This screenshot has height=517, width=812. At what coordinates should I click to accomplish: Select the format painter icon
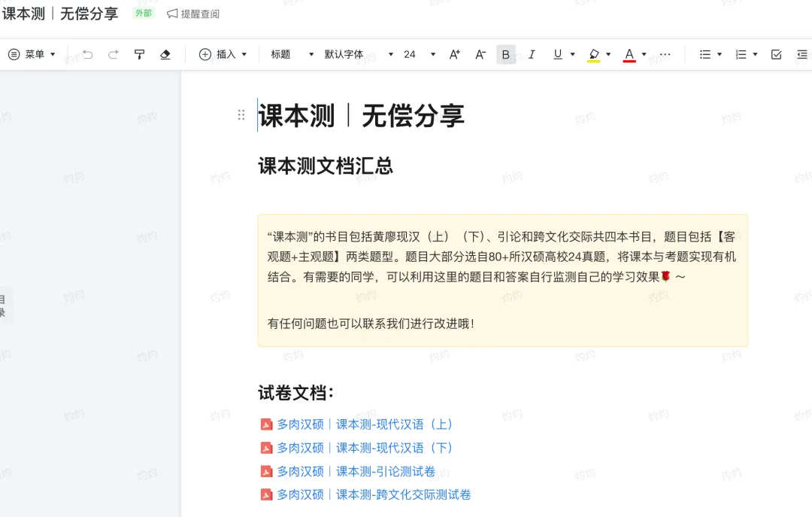click(x=139, y=54)
